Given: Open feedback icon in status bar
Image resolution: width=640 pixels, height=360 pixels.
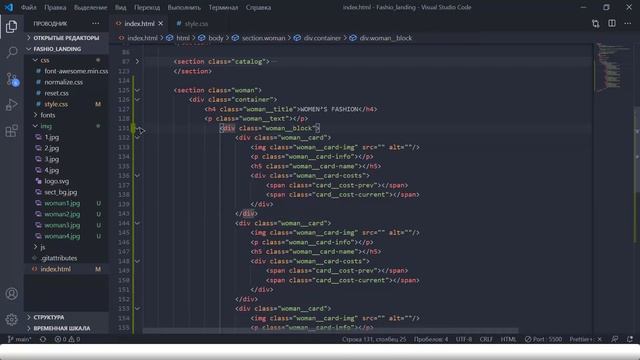Looking at the screenshot, I should 615,339.
